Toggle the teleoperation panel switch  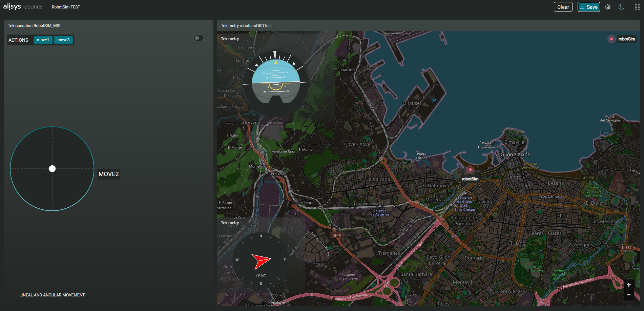coord(199,38)
